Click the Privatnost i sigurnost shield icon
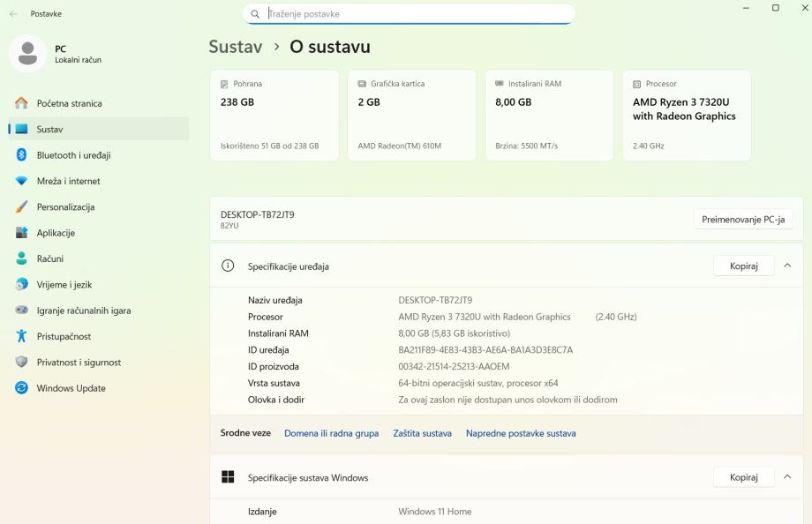812x524 pixels. click(x=22, y=363)
